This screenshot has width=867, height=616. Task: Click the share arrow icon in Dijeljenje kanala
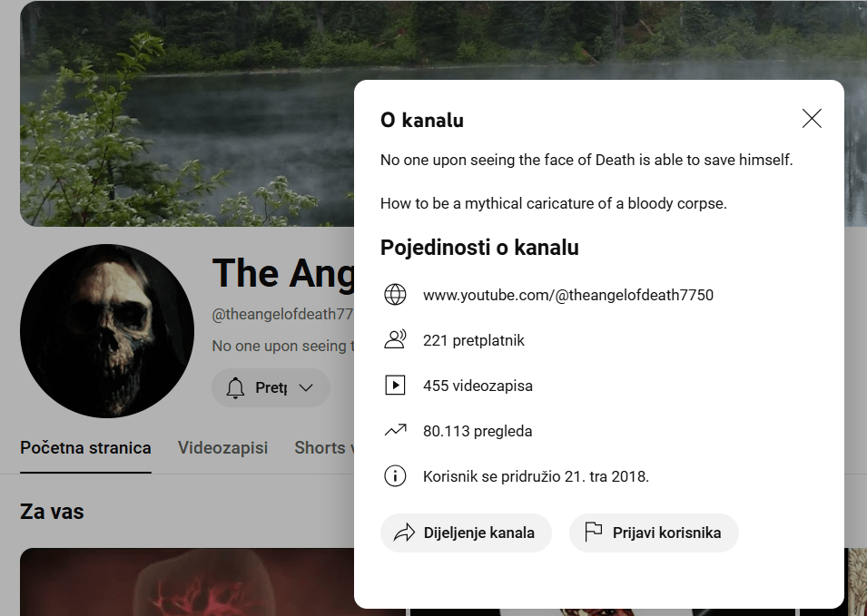tap(404, 533)
